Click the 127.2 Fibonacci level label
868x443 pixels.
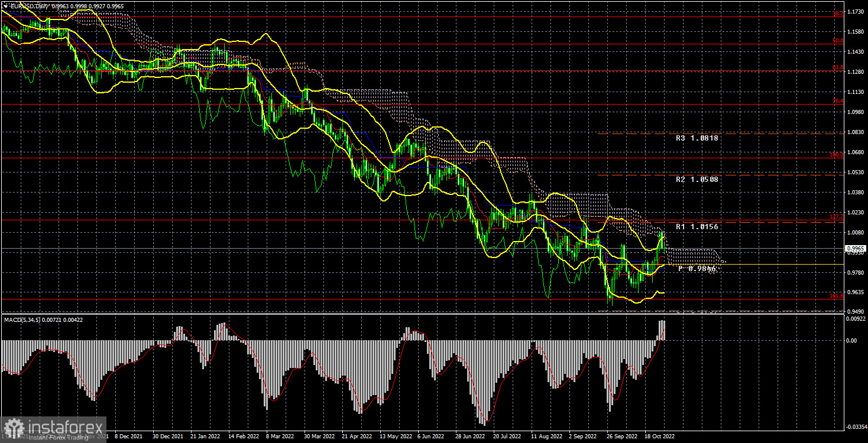(x=836, y=217)
